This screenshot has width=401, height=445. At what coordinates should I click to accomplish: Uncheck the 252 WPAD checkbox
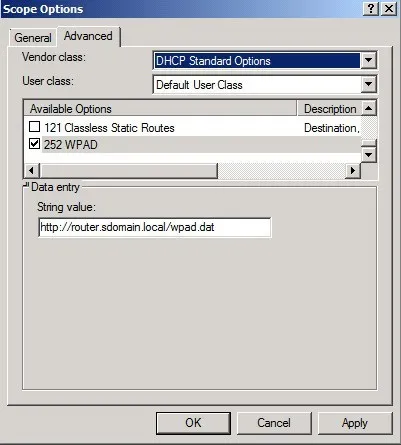[x=35, y=144]
